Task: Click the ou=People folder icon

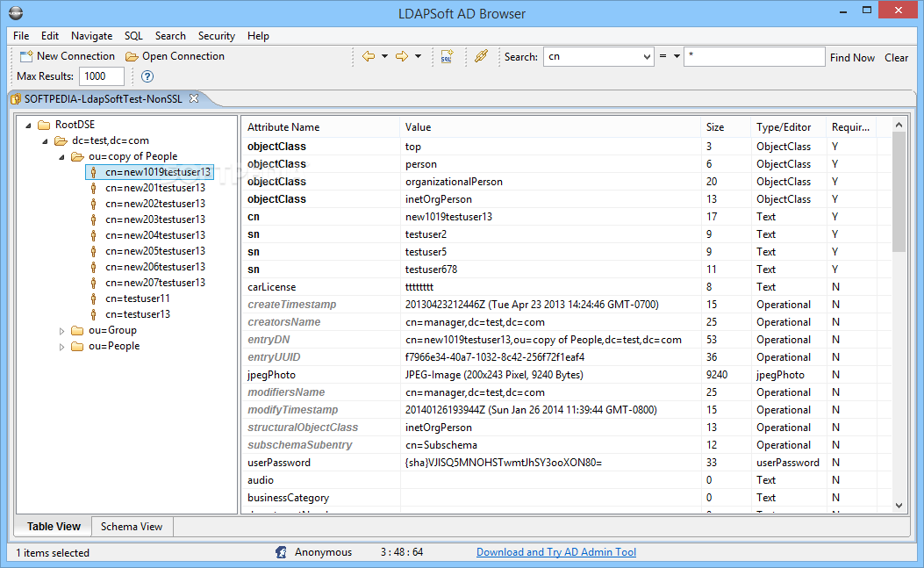Action: click(x=77, y=346)
